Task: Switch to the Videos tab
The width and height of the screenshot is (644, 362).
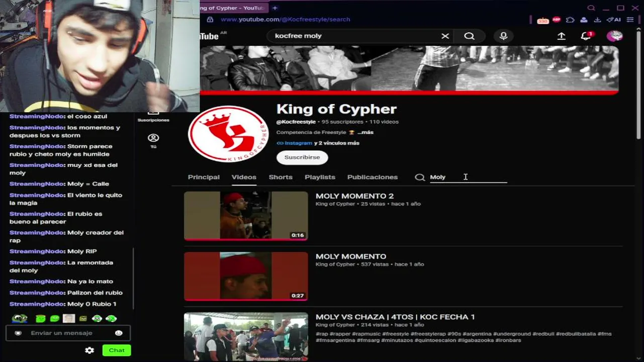Action: [244, 177]
